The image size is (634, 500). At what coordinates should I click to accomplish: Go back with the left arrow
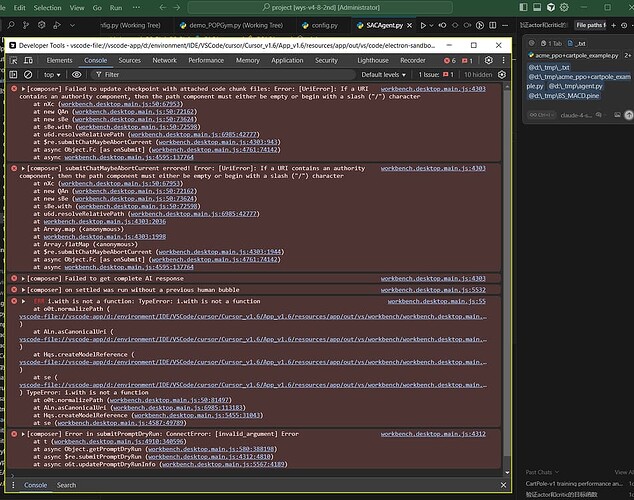[x=163, y=7]
